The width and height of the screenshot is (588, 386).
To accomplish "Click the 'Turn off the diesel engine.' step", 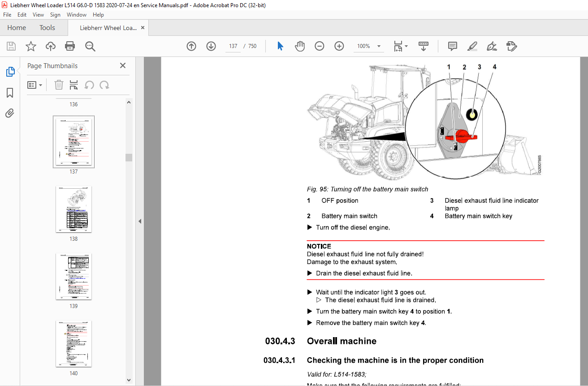I will click(x=353, y=227).
